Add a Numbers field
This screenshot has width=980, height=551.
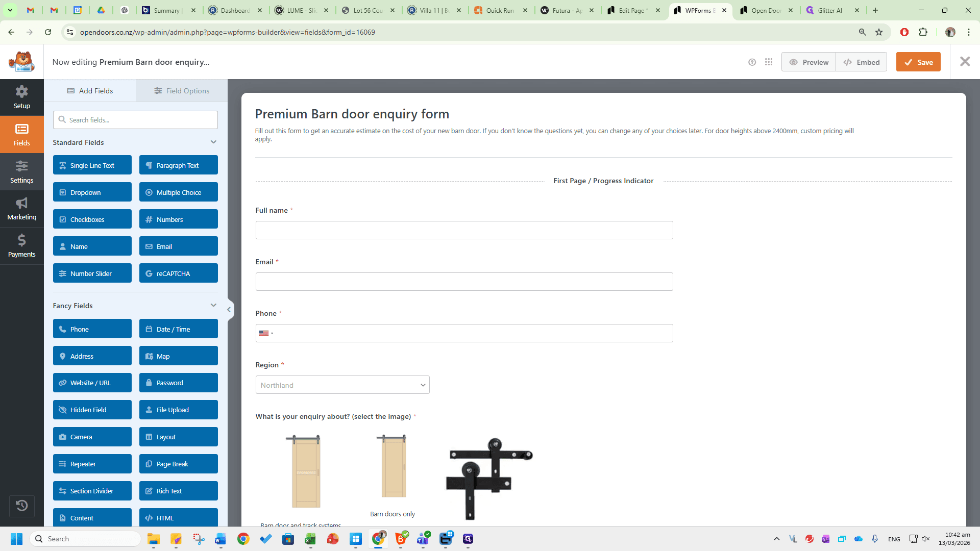tap(179, 219)
